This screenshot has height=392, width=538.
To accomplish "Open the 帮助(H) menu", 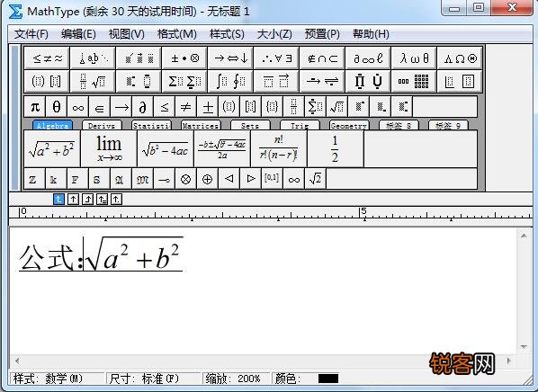I will pyautogui.click(x=371, y=34).
